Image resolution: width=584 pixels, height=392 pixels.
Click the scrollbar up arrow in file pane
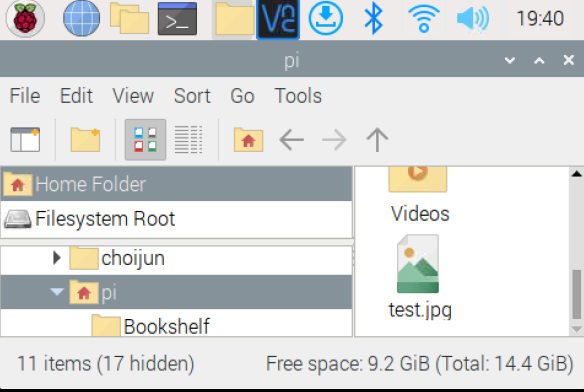(x=576, y=173)
